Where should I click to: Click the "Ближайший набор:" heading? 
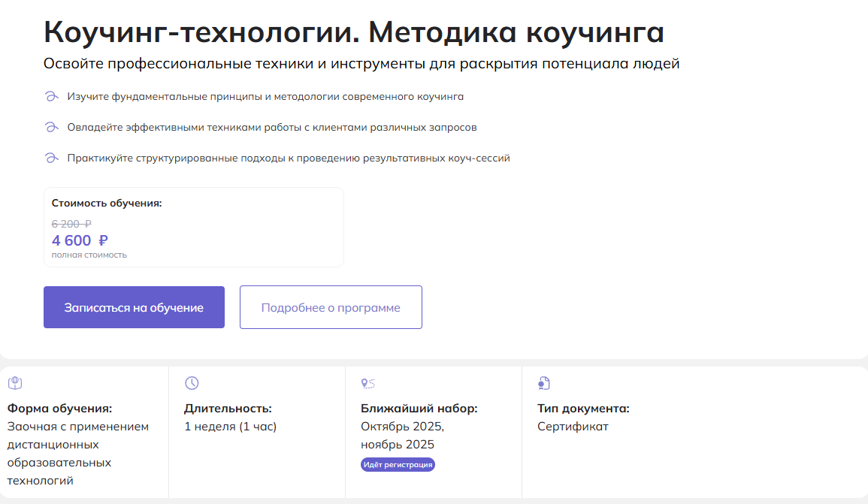pyautogui.click(x=419, y=409)
